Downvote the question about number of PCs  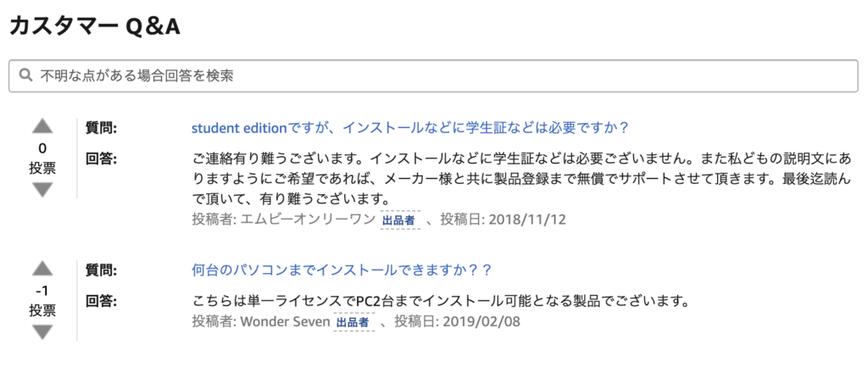(42, 332)
